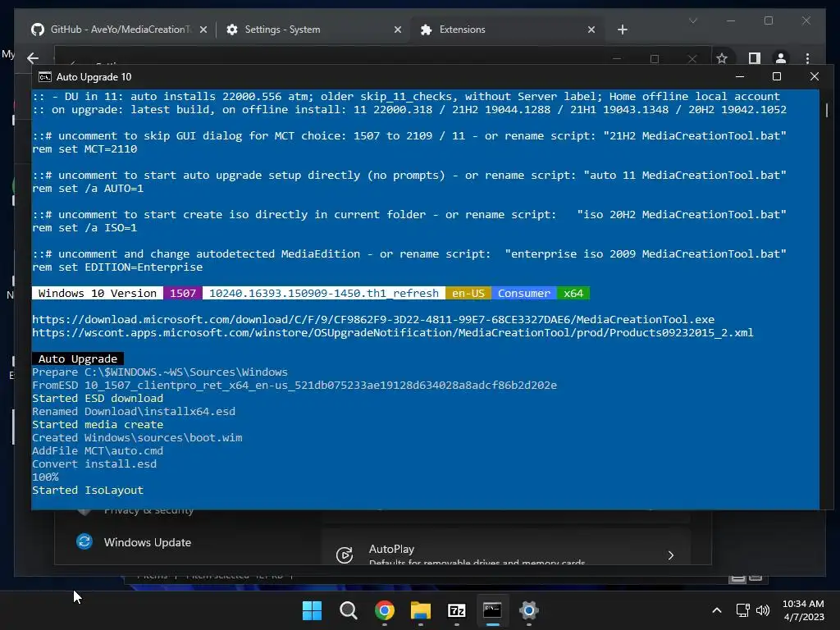
Task: Click 'rem set EDITION=Enterprise' line
Action: [x=117, y=267]
